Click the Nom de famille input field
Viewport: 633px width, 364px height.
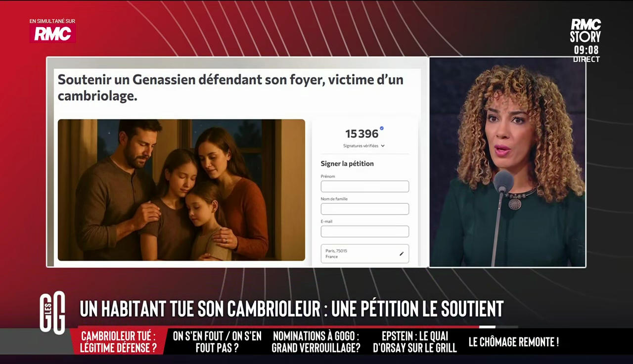tap(365, 209)
